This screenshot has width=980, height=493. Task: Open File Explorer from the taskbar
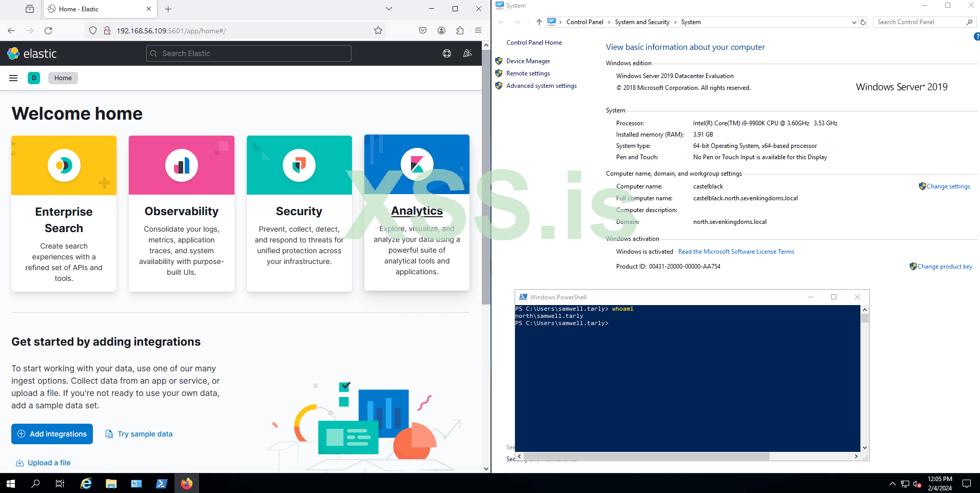coord(111,484)
